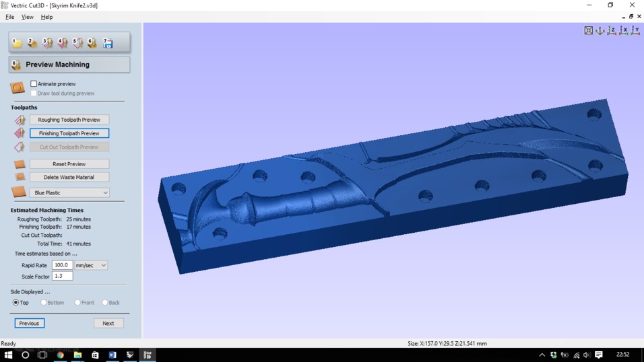Proceed with the Next button
Image resolution: width=644 pixels, height=362 pixels.
(108, 323)
